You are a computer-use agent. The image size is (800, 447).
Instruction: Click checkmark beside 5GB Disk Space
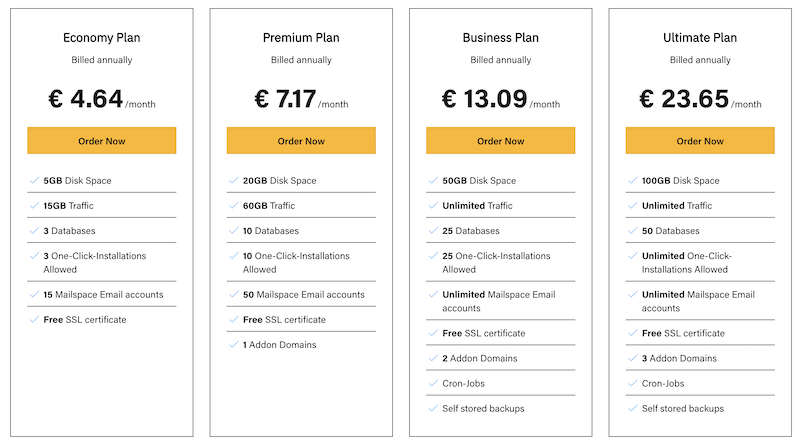click(34, 180)
